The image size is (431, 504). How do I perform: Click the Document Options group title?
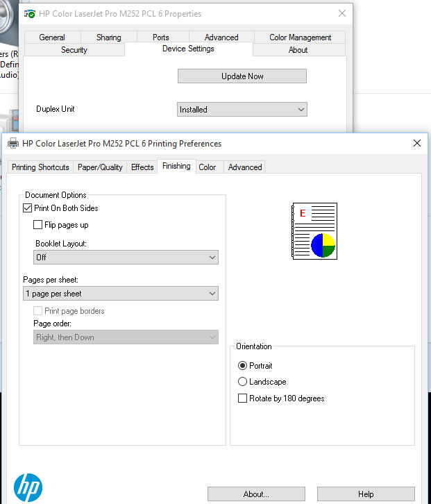click(x=56, y=195)
